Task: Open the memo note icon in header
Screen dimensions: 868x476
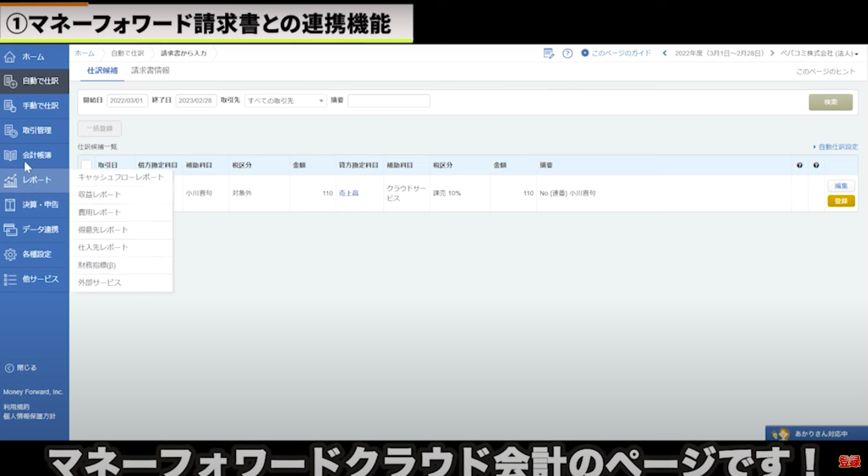Action: [x=549, y=54]
